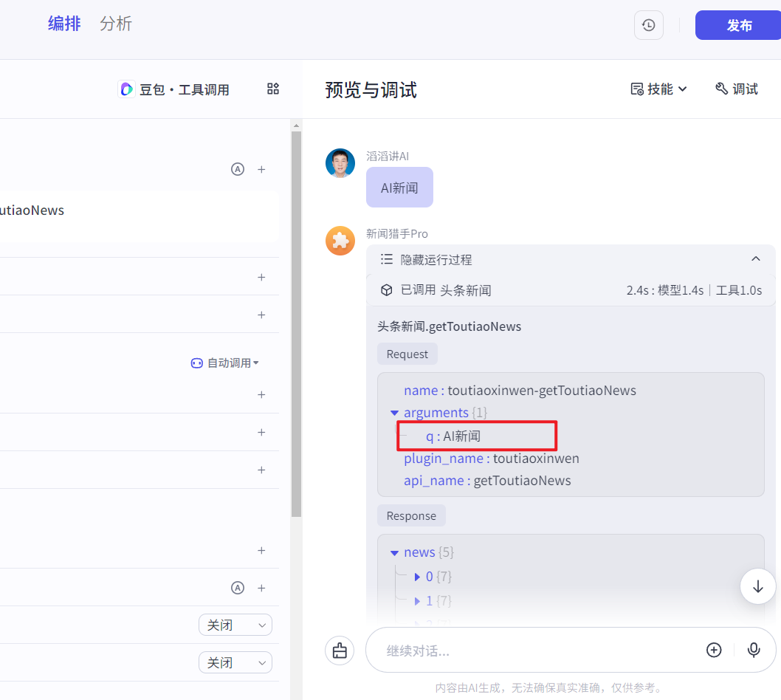
Task: Click the plus icon next to the lower circled A
Action: pyautogui.click(x=261, y=588)
